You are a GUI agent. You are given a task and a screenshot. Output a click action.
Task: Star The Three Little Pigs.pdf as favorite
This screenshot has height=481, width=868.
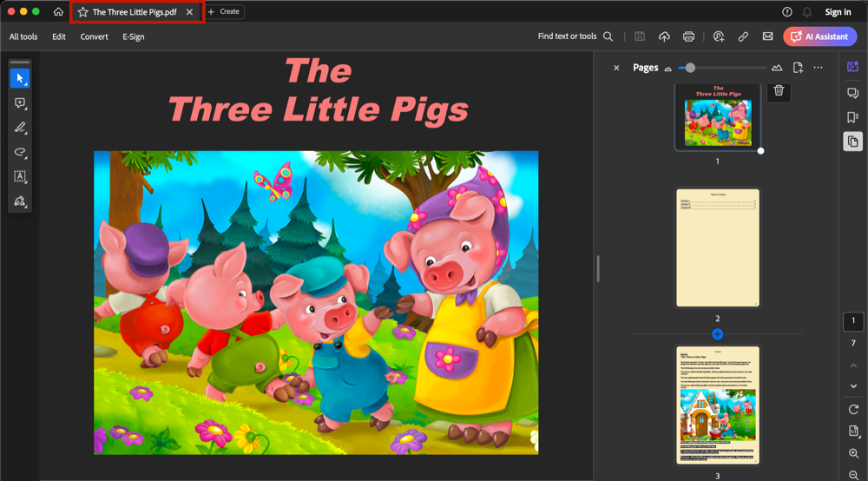pyautogui.click(x=83, y=12)
